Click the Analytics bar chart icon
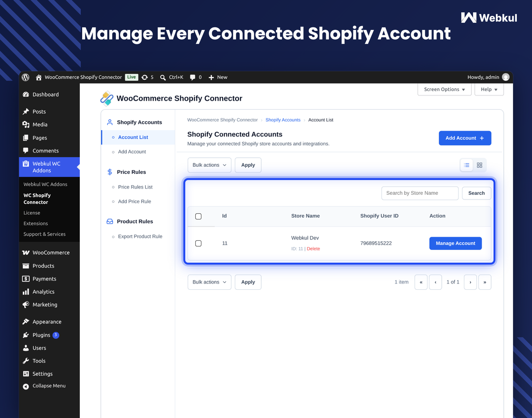This screenshot has height=418, width=532. [x=26, y=292]
